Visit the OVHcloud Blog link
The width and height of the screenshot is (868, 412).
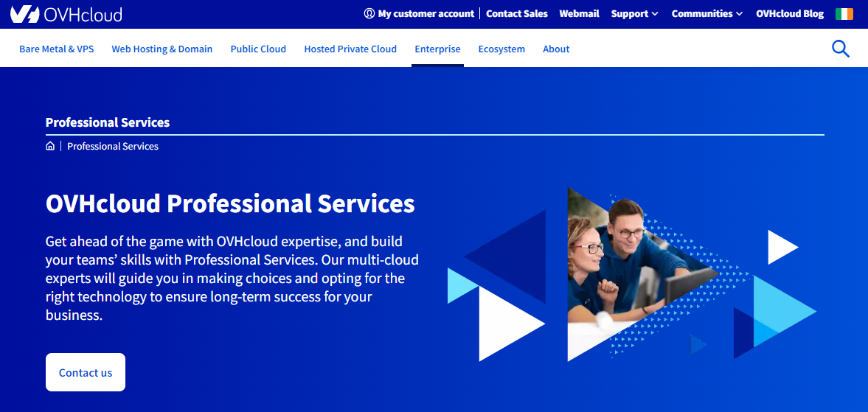[x=790, y=14]
